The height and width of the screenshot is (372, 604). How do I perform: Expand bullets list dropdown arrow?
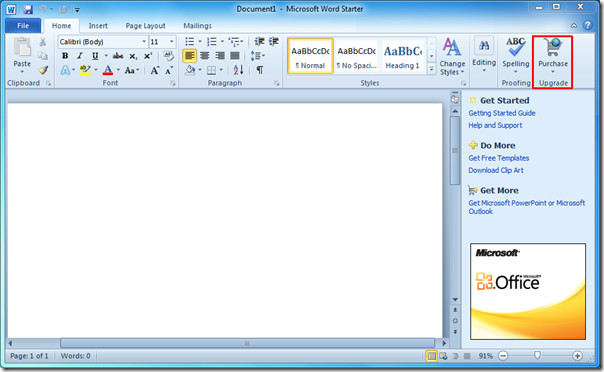point(200,42)
